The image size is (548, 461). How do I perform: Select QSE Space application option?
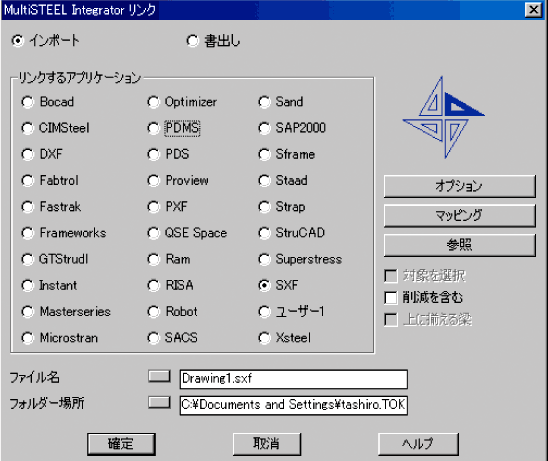[153, 233]
